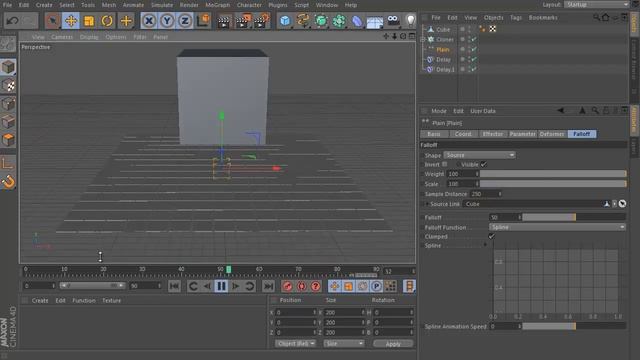Image resolution: width=640 pixels, height=360 pixels.
Task: Click the Apply button
Action: 393,344
